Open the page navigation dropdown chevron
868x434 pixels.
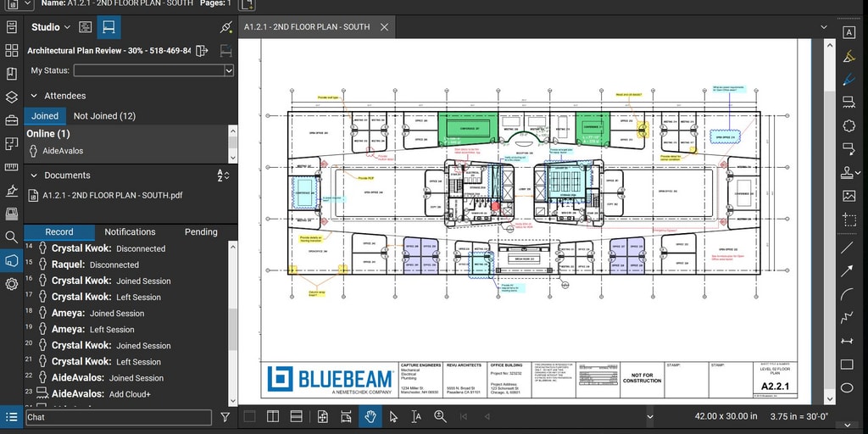point(650,416)
